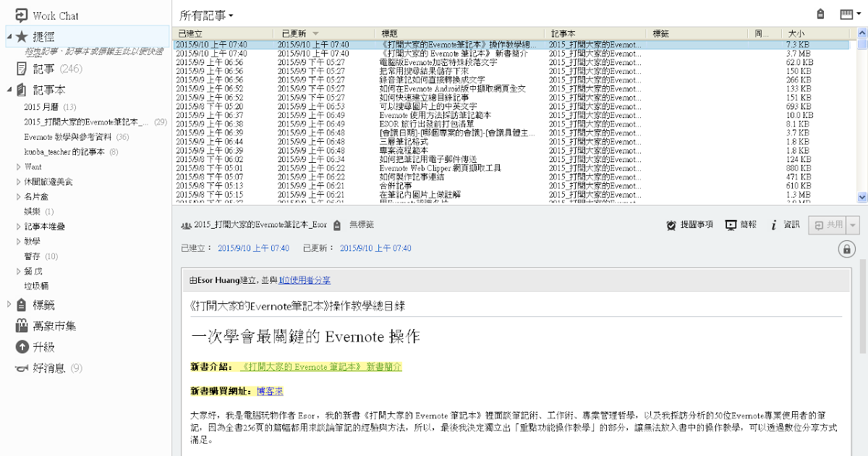This screenshot has width=868, height=456.
Task: Select the 2015 月曆 notebook
Action: click(50, 107)
